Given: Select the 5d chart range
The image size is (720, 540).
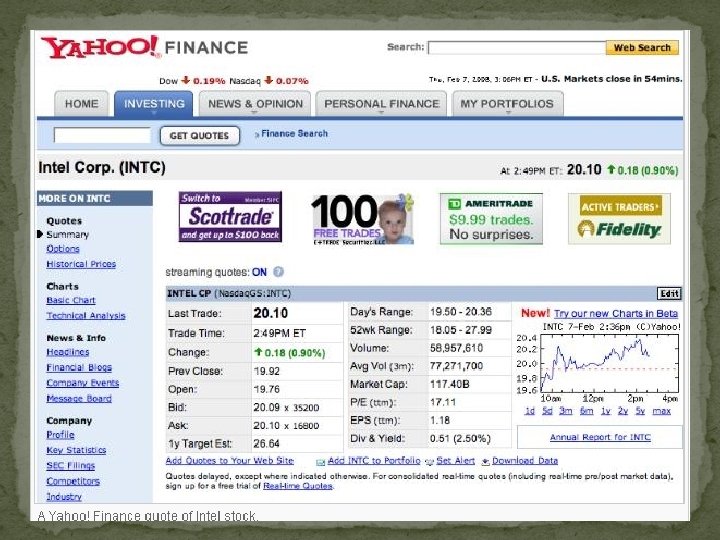Looking at the screenshot, I should click(x=547, y=411).
